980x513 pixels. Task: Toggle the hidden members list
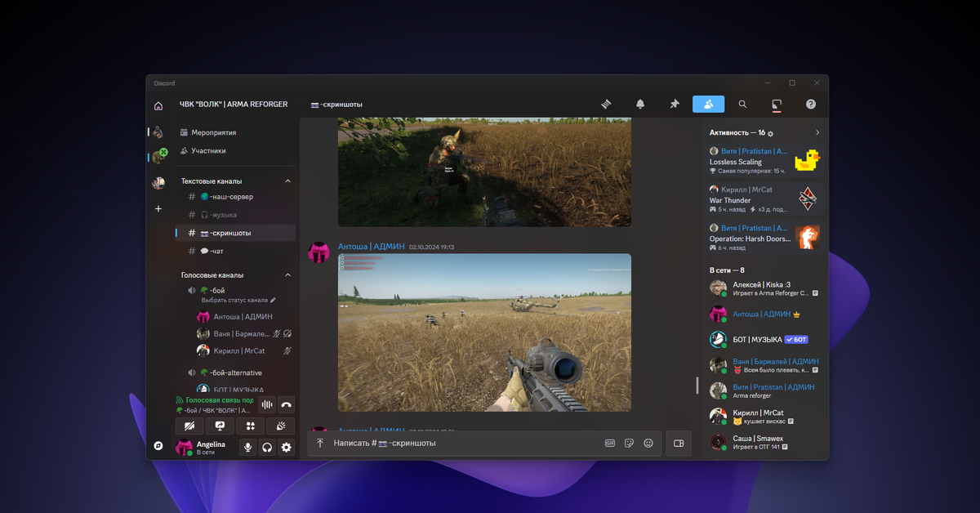709,105
